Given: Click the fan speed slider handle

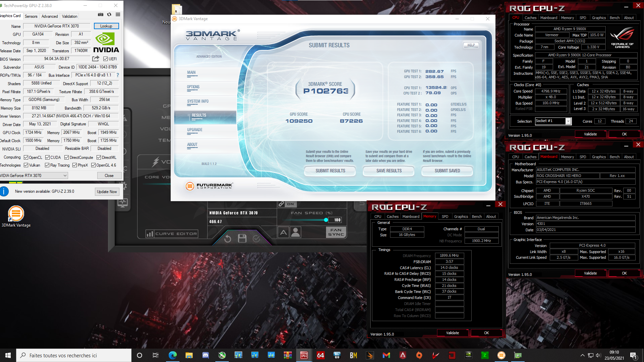Looking at the screenshot, I should click(x=326, y=220).
